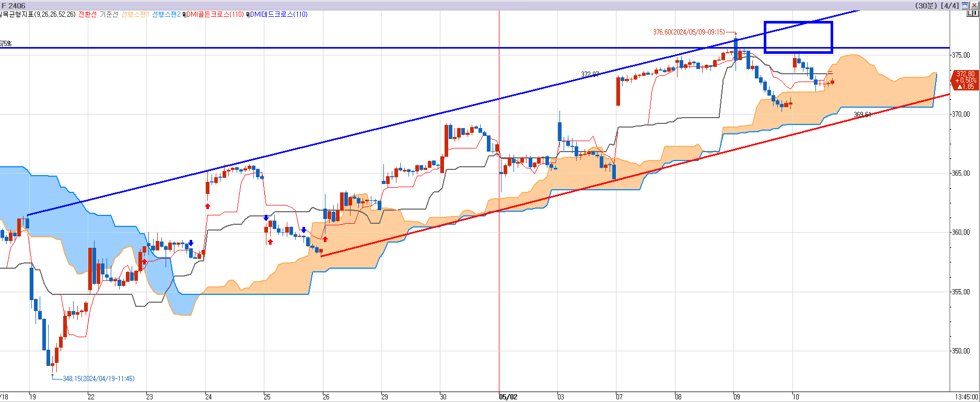Click the 376.60 high-price annotation label
The image size is (980, 402).
(689, 32)
